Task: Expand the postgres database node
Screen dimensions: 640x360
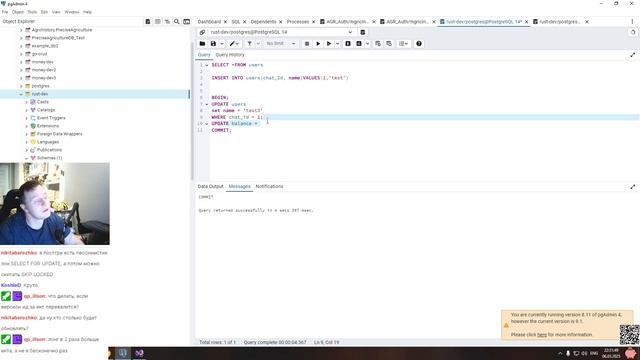Action: 21,86
